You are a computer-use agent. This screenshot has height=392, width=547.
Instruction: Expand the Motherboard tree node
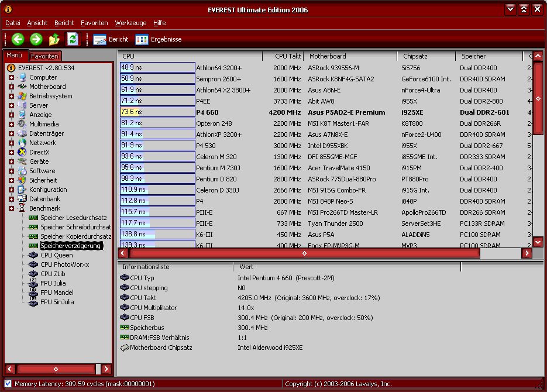point(12,87)
